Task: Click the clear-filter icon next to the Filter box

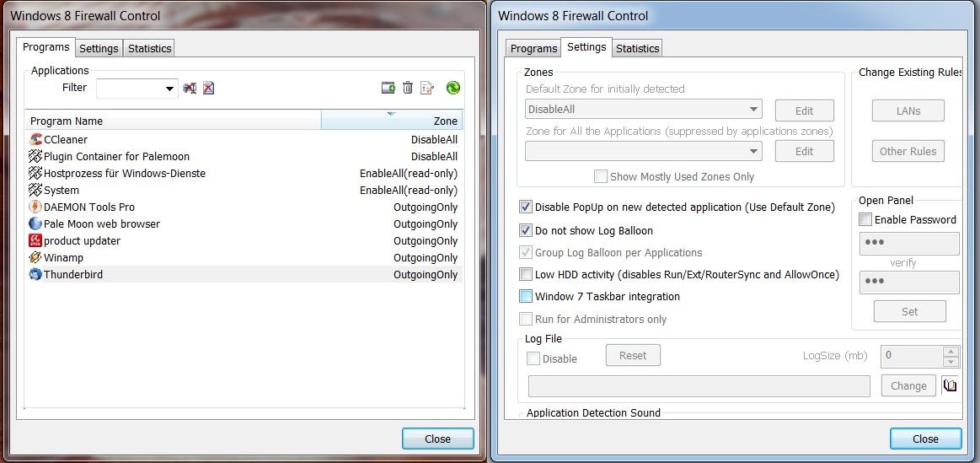Action: [x=190, y=89]
